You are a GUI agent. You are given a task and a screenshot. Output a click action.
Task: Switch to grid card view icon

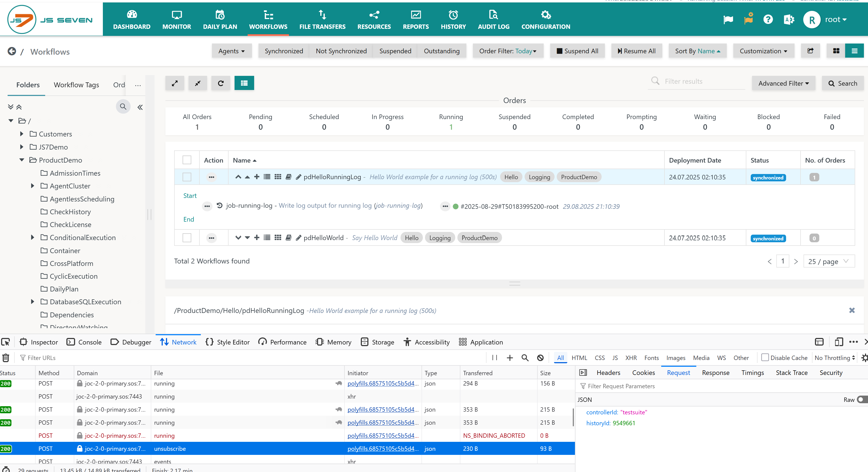(836, 51)
